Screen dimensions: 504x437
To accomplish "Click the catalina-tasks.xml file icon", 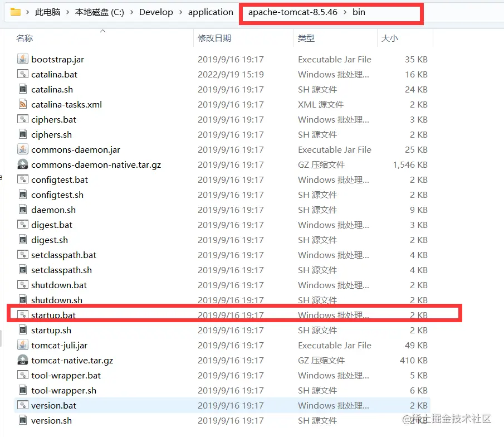I will point(22,104).
